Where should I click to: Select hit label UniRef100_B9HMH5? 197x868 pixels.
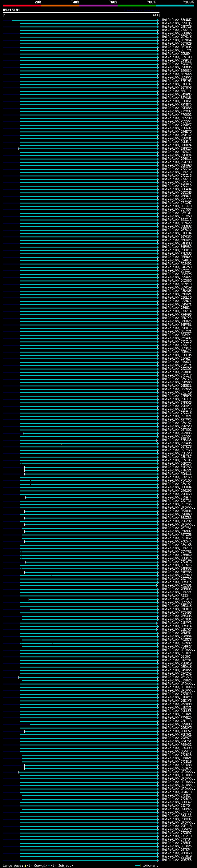[177, 67]
